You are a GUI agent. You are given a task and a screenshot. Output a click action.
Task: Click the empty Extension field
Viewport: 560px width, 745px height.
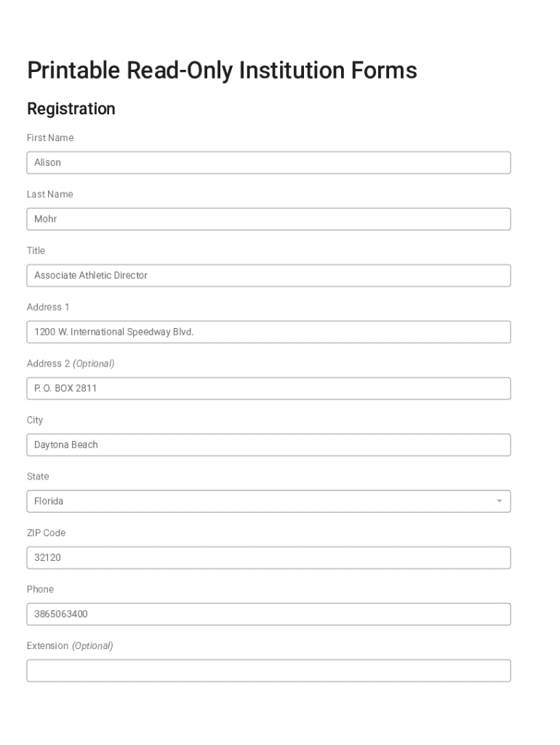coord(268,670)
